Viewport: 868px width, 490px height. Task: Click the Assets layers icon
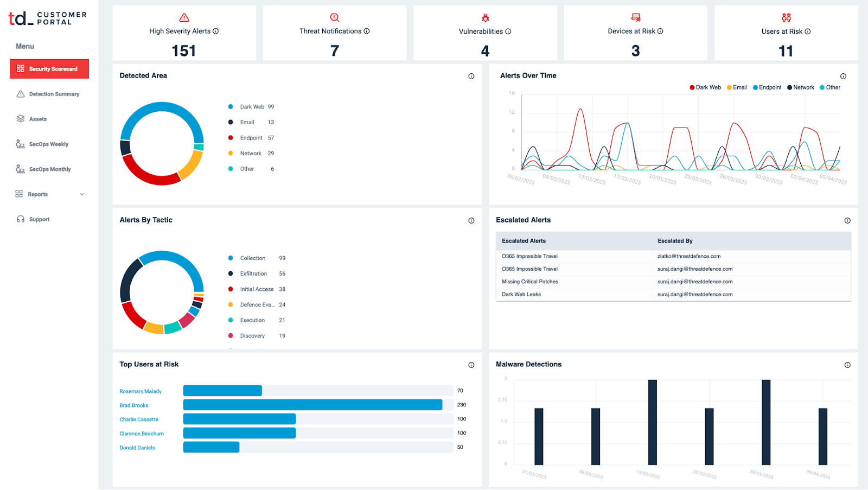click(x=21, y=119)
